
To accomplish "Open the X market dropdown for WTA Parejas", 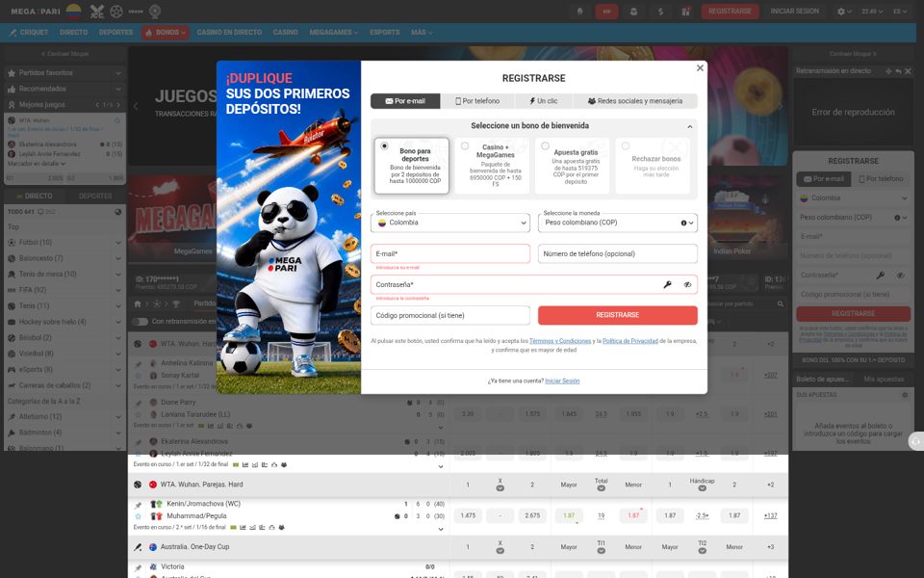I will [500, 487].
